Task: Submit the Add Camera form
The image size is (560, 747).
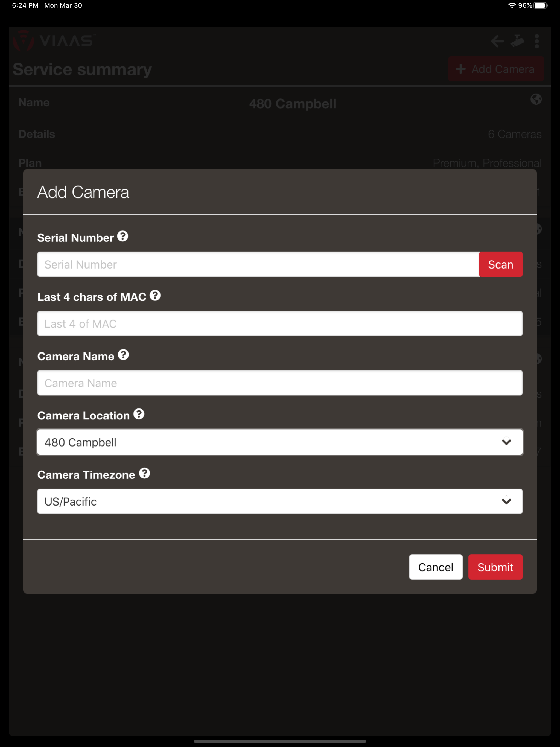Action: coord(495,567)
